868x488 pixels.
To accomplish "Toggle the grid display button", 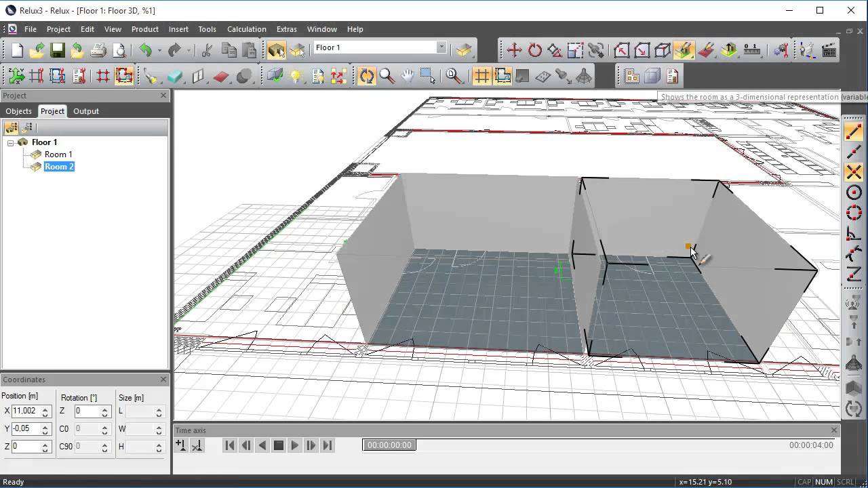I will pos(481,76).
